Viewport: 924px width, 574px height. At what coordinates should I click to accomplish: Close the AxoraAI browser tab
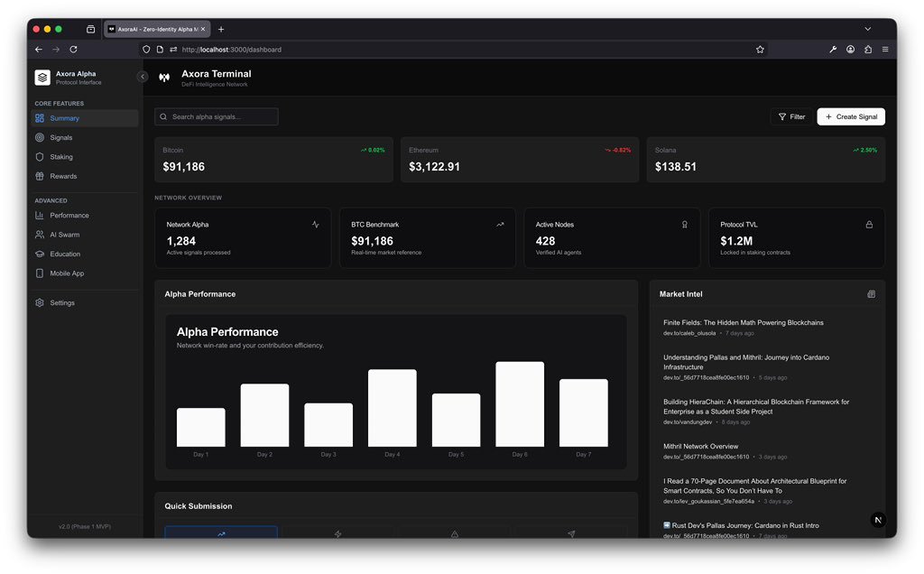pyautogui.click(x=203, y=29)
